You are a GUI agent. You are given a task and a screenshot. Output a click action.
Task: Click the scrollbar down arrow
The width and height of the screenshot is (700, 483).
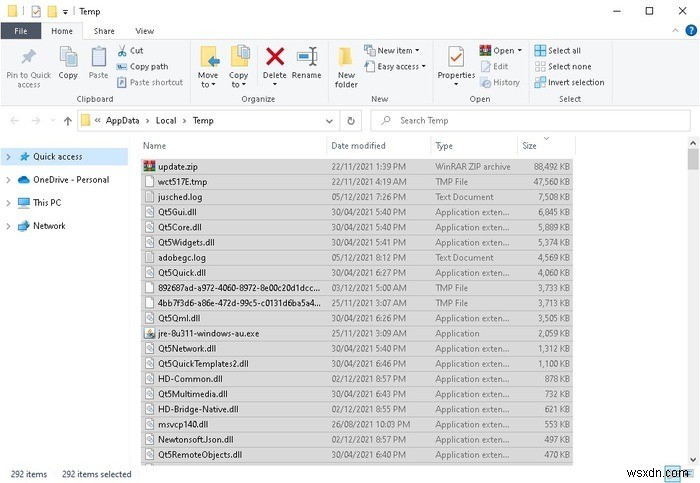(693, 459)
